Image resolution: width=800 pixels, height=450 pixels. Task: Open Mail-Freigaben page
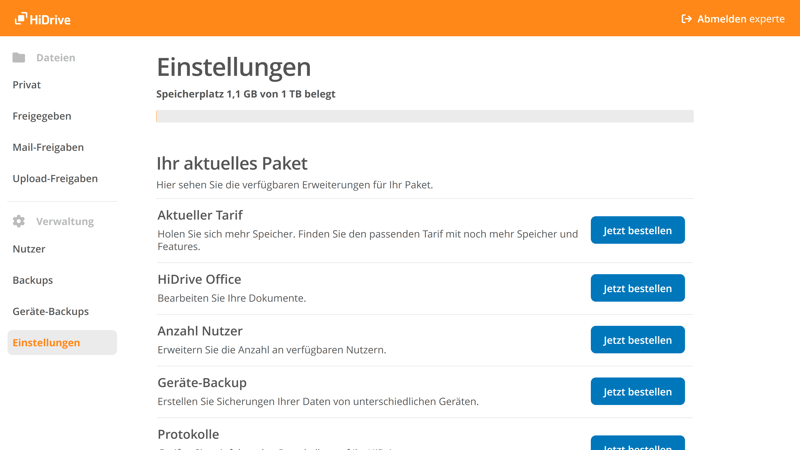point(48,147)
